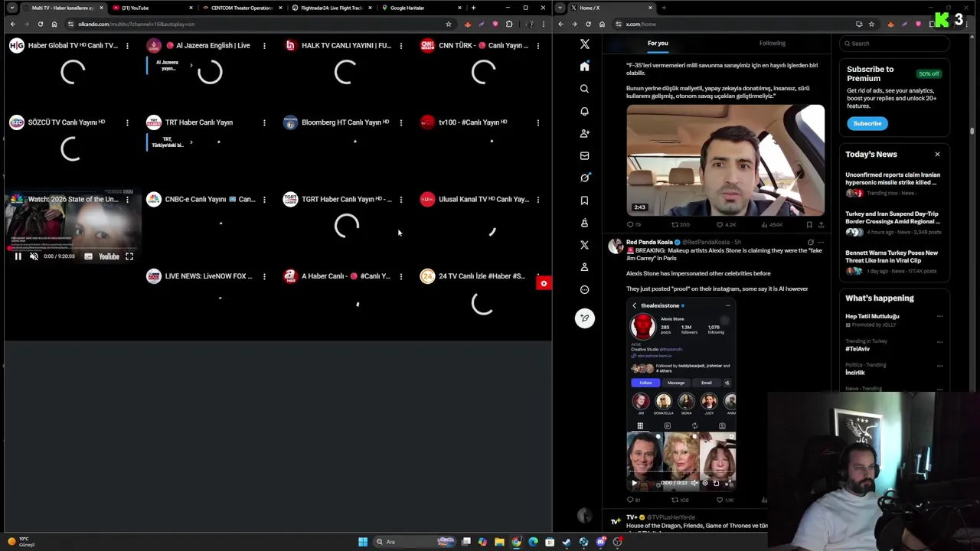Open X Explore search icon in sidebar
The height and width of the screenshot is (551, 980).
click(x=584, y=89)
